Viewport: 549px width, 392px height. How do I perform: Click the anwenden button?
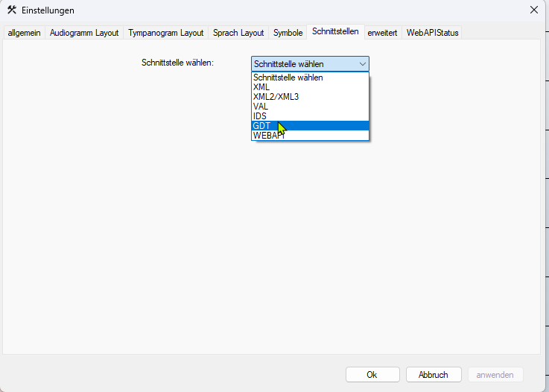[x=495, y=375]
